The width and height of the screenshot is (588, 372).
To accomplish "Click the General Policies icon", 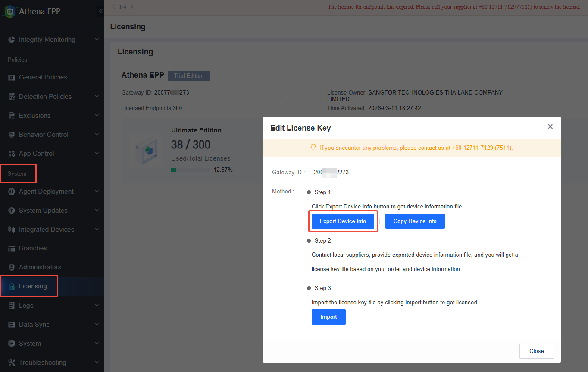I will tap(12, 77).
